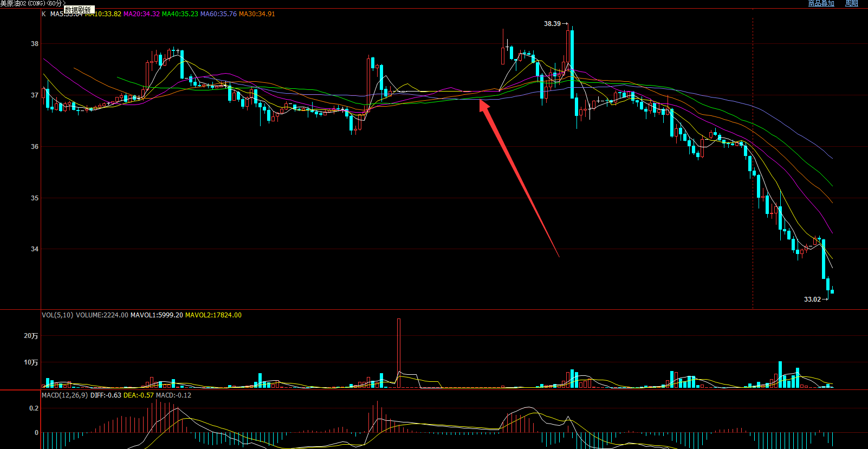The height and width of the screenshot is (449, 868).
Task: Click the MAVOL2 yellow value label
Action: pos(213,315)
